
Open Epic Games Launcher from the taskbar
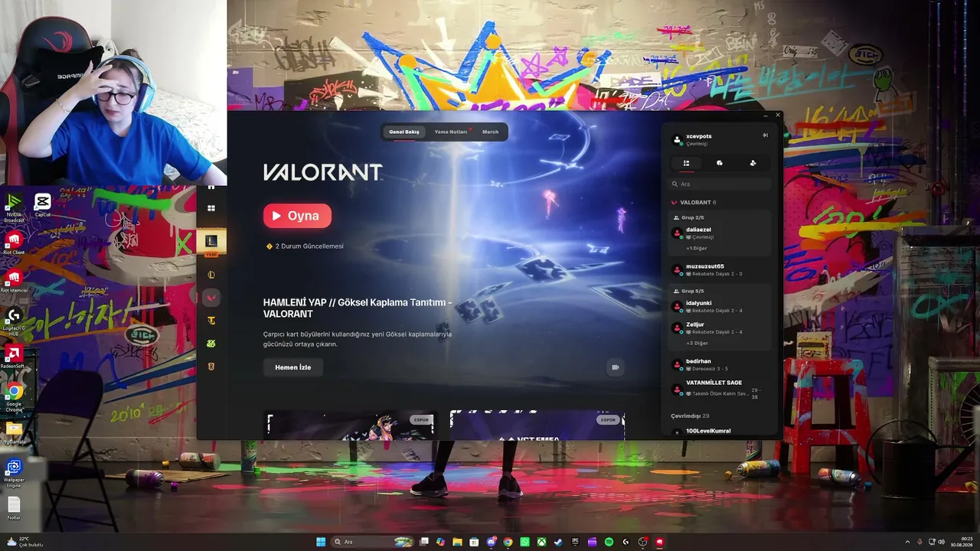click(575, 542)
